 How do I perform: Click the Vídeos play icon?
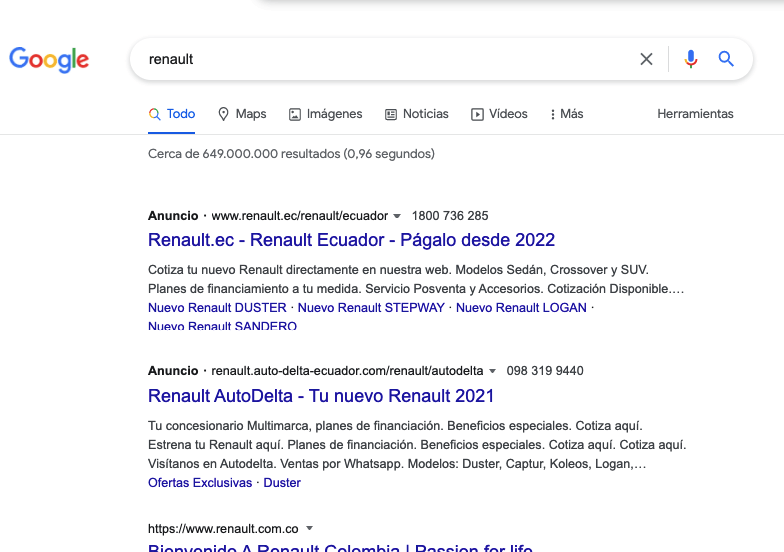point(477,114)
